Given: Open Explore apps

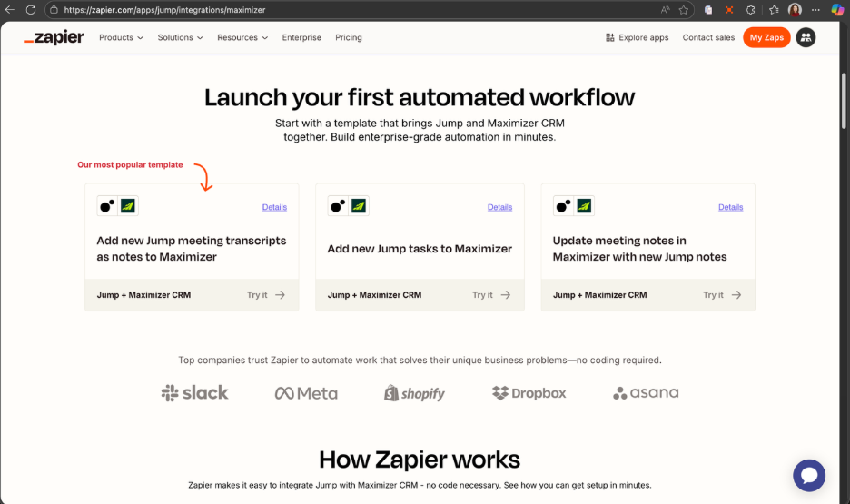Looking at the screenshot, I should coord(637,37).
